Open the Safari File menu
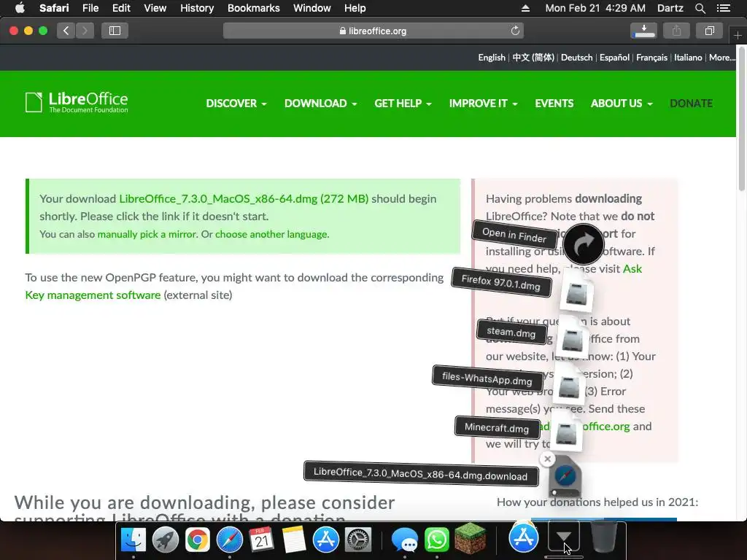Viewport: 747px width, 560px height. 90,8
